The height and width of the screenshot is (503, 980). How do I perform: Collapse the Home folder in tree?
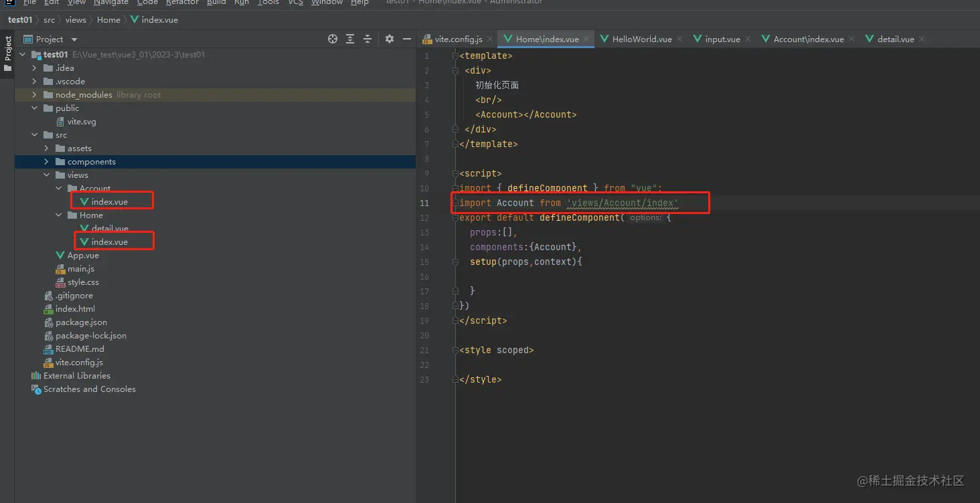click(x=59, y=215)
